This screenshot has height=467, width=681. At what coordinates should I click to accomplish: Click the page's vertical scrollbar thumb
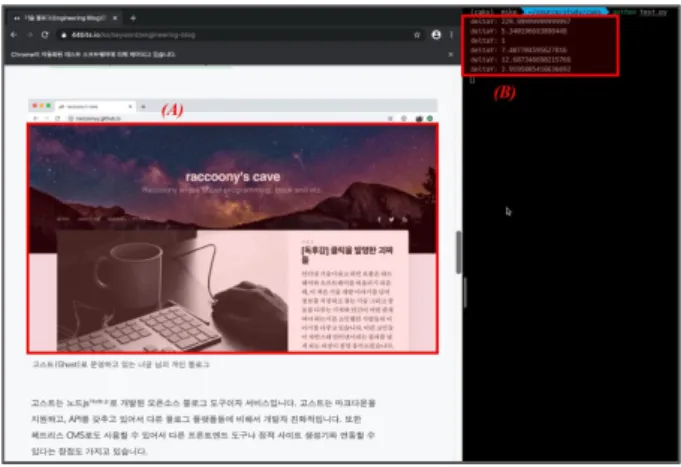tap(458, 252)
